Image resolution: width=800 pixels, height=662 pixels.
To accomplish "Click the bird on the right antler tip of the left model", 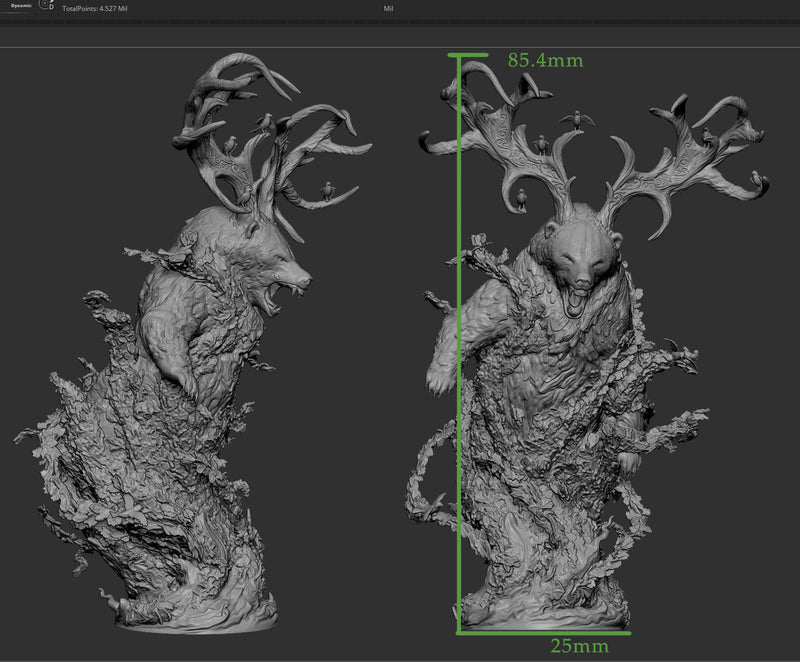I will tap(327, 188).
